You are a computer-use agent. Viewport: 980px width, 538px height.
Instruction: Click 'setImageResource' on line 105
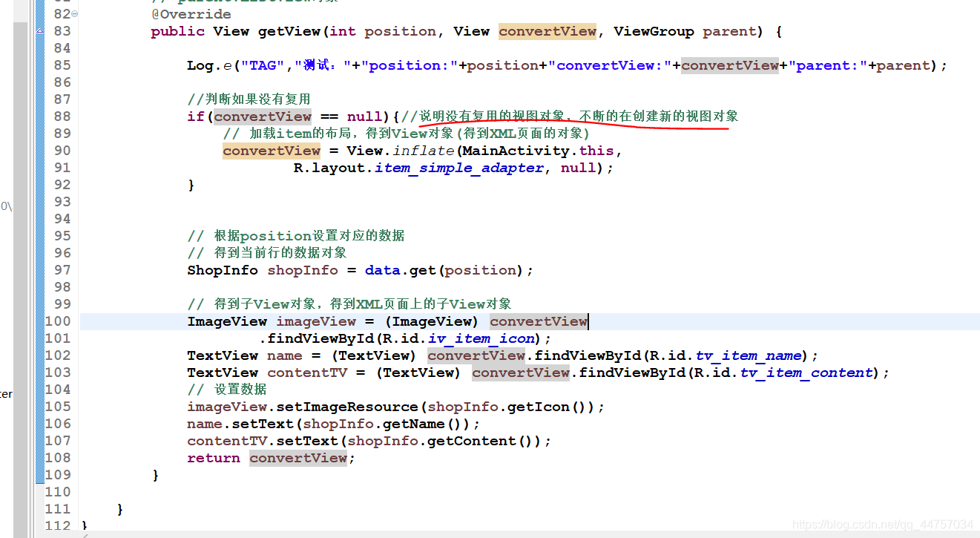[347, 407]
